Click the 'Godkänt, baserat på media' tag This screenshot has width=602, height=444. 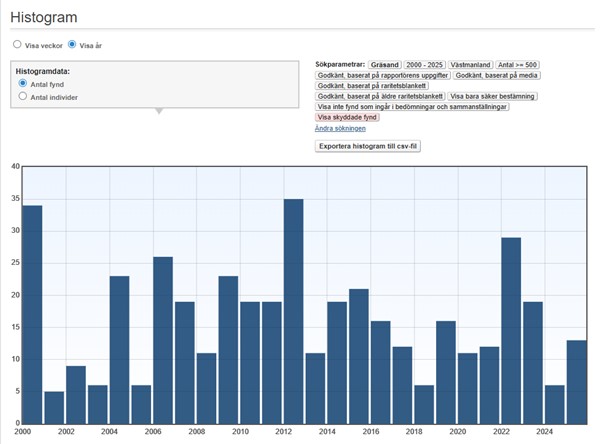(x=496, y=75)
